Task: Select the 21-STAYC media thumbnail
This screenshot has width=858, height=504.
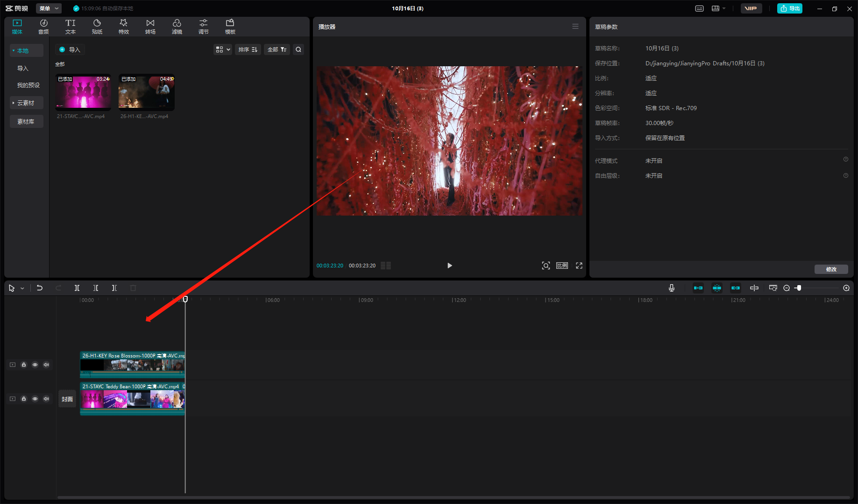Action: tap(83, 92)
